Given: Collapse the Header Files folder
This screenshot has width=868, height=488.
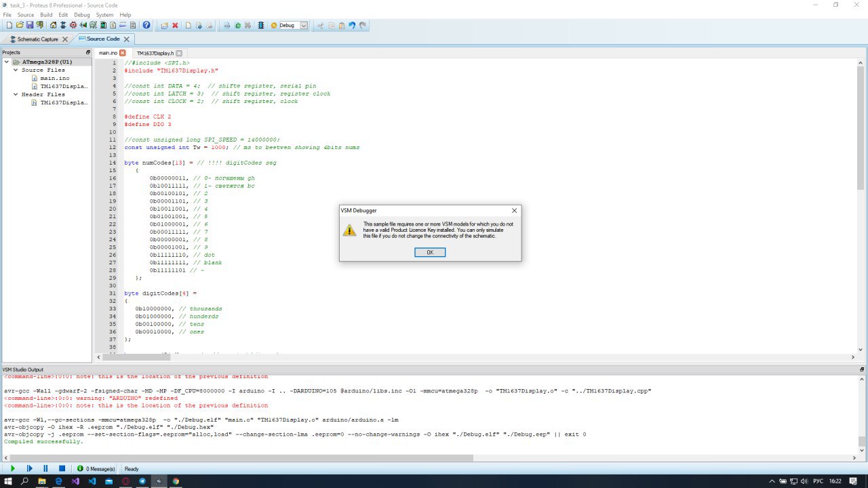Looking at the screenshot, I should click(x=16, y=94).
